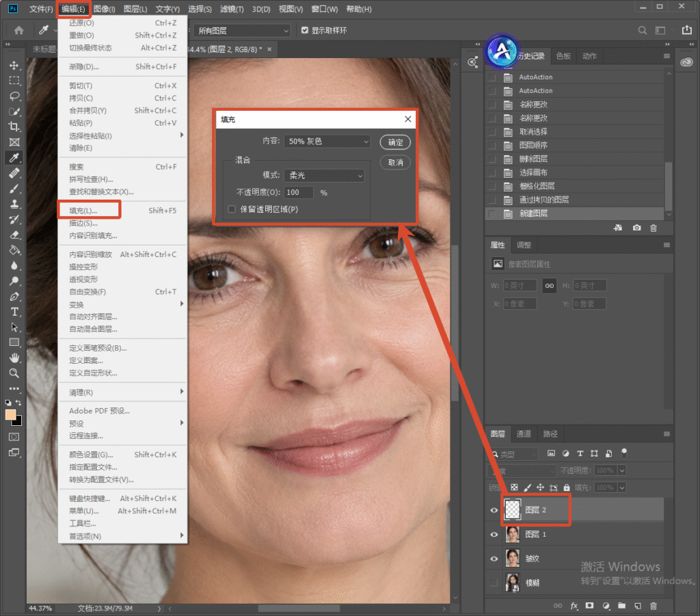Screen dimensions: 700x616
Task: Select the Hand tool
Action: [x=14, y=358]
